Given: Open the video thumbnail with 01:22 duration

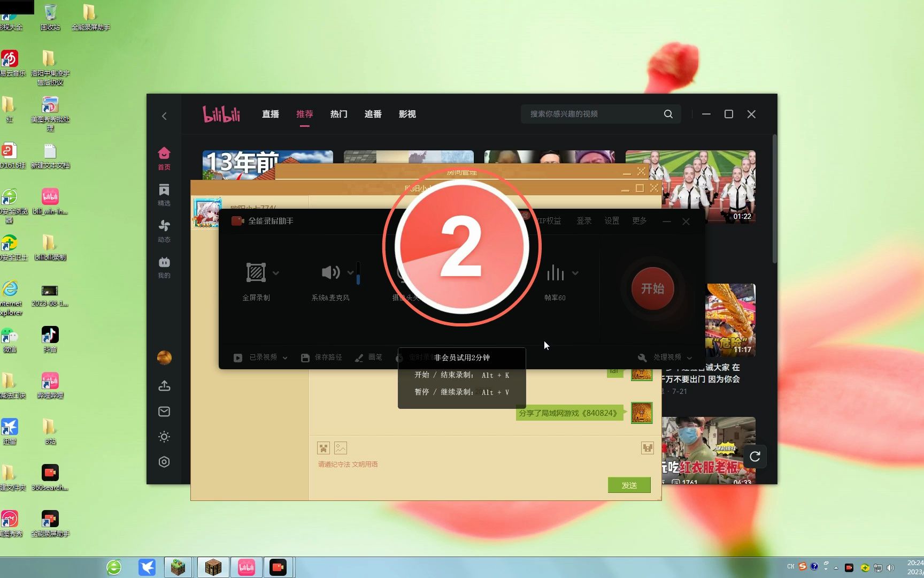Looking at the screenshot, I should tap(690, 186).
